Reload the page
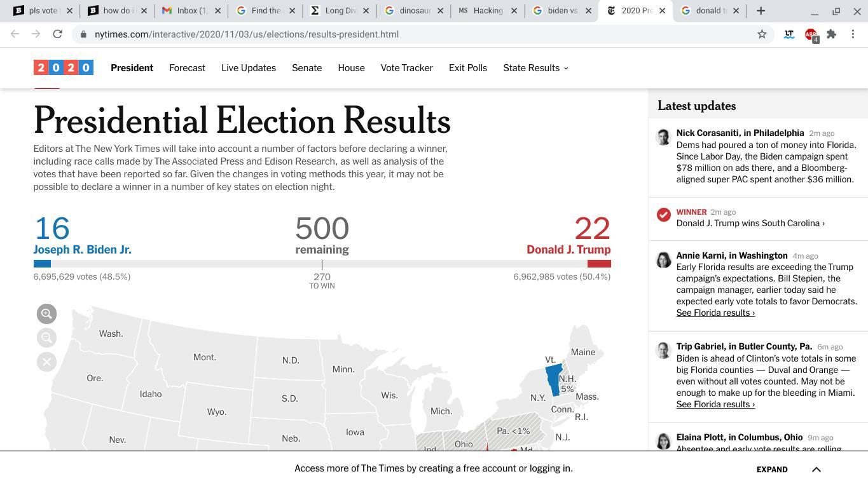Viewport: 868px width, 488px height. pyautogui.click(x=57, y=34)
